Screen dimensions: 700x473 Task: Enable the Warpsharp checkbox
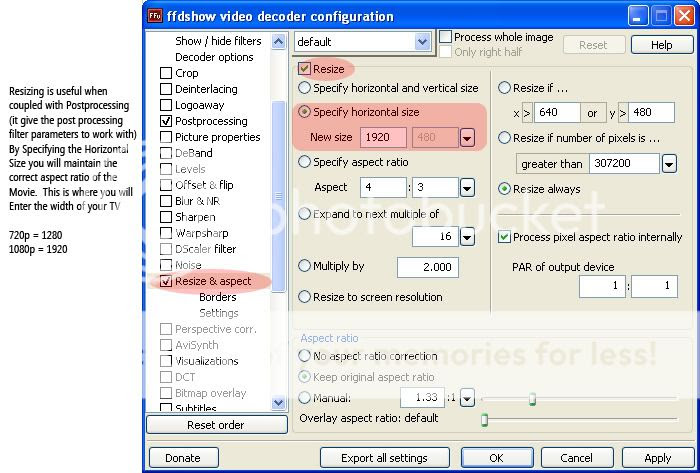click(x=166, y=233)
